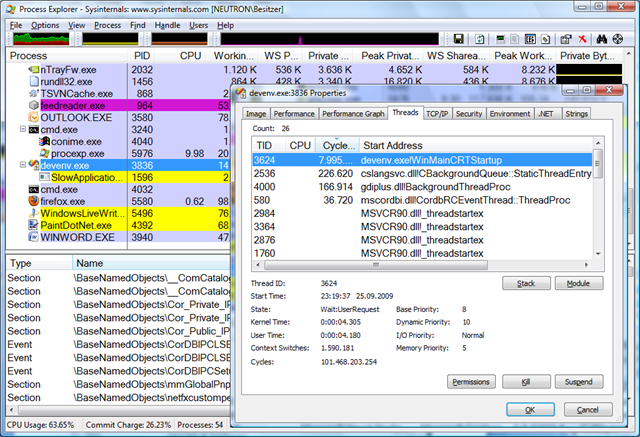This screenshot has width=640, height=437.
Task: Click the lower pane scroll left arrow
Action: [x=11, y=409]
